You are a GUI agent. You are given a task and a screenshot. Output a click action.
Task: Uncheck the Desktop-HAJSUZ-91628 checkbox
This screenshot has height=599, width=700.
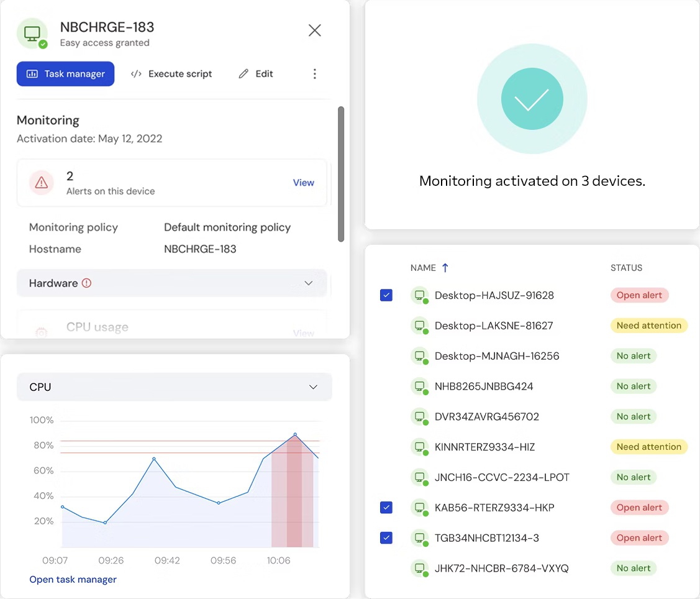(x=386, y=295)
